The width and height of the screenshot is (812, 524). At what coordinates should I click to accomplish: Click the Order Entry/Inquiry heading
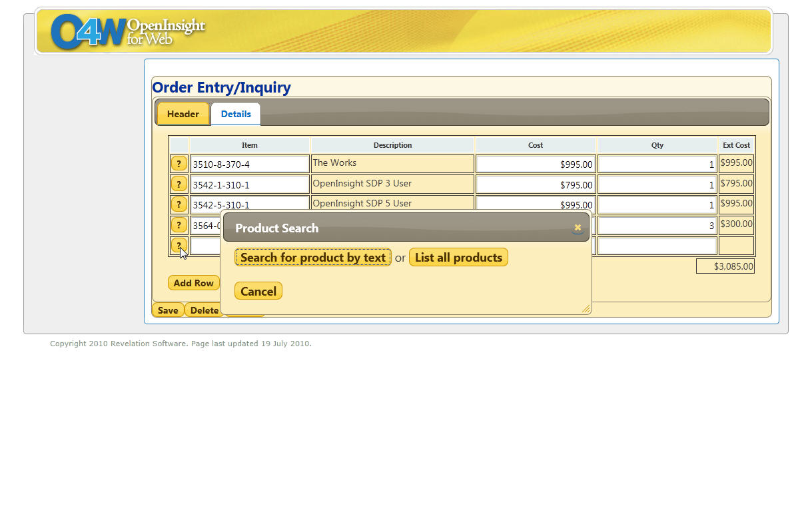pos(221,87)
